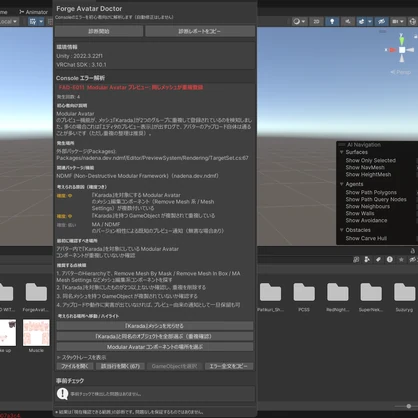
Task: Open the ForgeAvat... folder
Action: click(36, 292)
